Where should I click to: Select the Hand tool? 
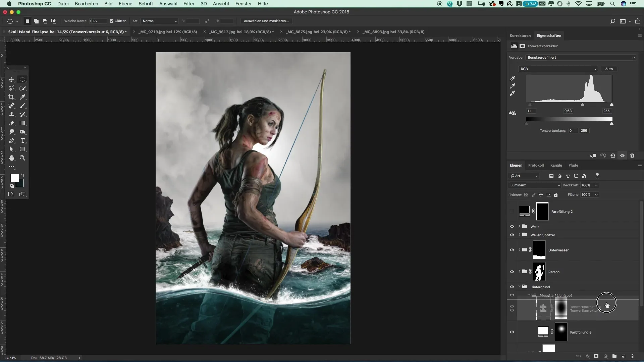pos(11,158)
